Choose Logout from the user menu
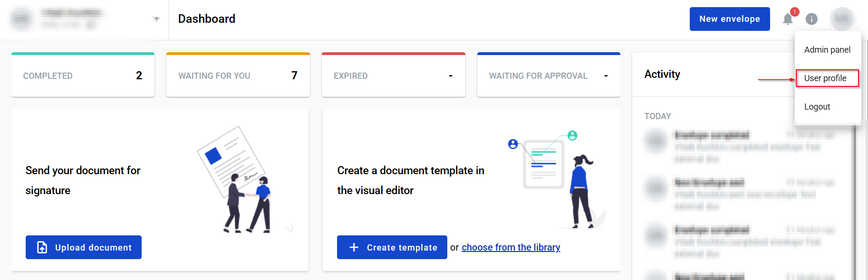The image size is (868, 280). pos(817,107)
